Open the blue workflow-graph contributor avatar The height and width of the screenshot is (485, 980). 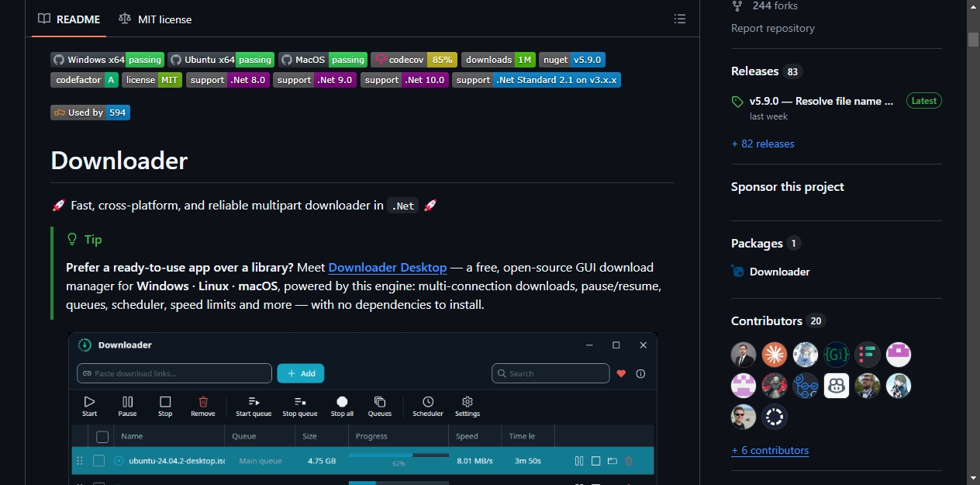click(x=806, y=386)
